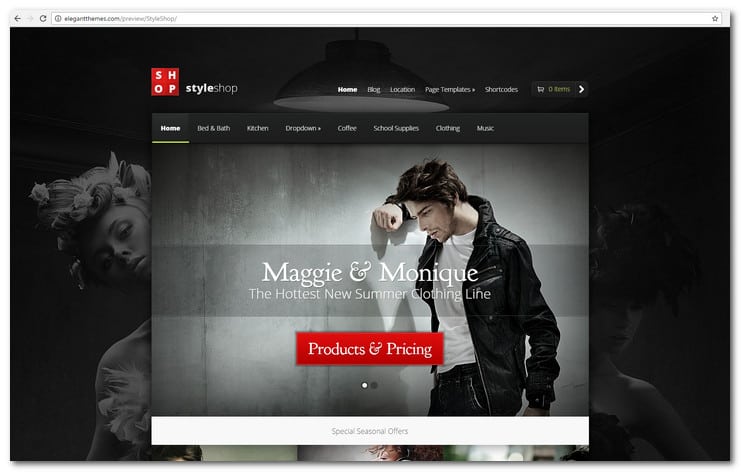Viewport: 741px width, 472px height.
Task: Click the arrow icon beside cart items
Action: click(x=581, y=89)
